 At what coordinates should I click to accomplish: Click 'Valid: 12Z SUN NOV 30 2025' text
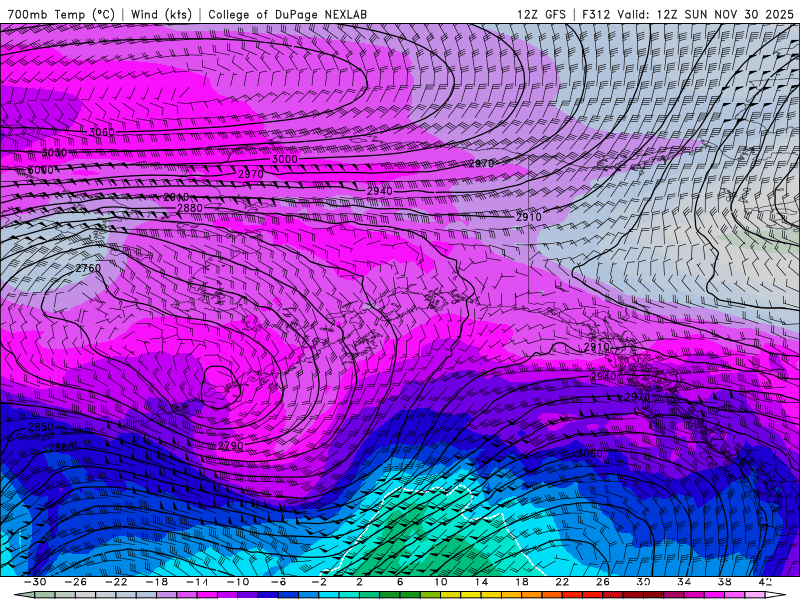pyautogui.click(x=705, y=14)
